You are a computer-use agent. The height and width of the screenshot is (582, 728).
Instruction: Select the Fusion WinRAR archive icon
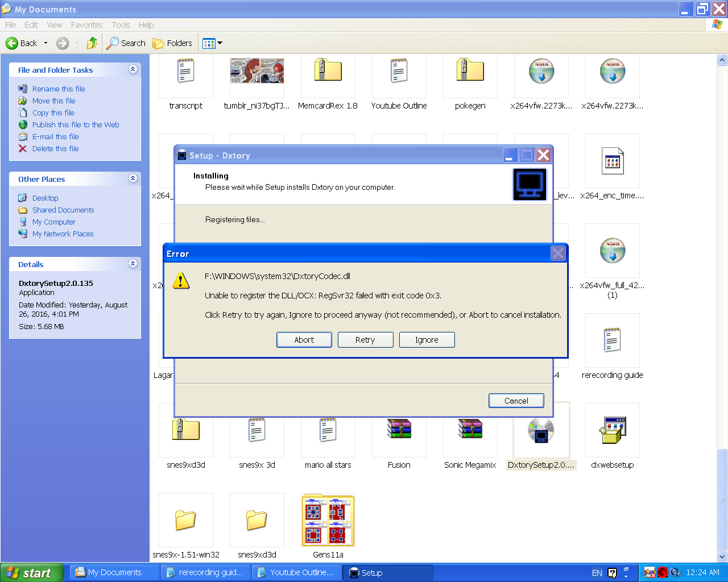(399, 429)
